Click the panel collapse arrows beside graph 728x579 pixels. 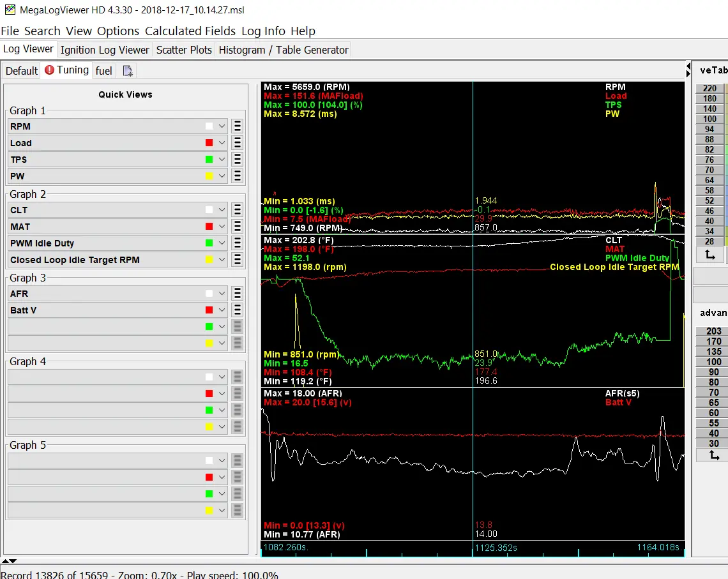pyautogui.click(x=688, y=70)
